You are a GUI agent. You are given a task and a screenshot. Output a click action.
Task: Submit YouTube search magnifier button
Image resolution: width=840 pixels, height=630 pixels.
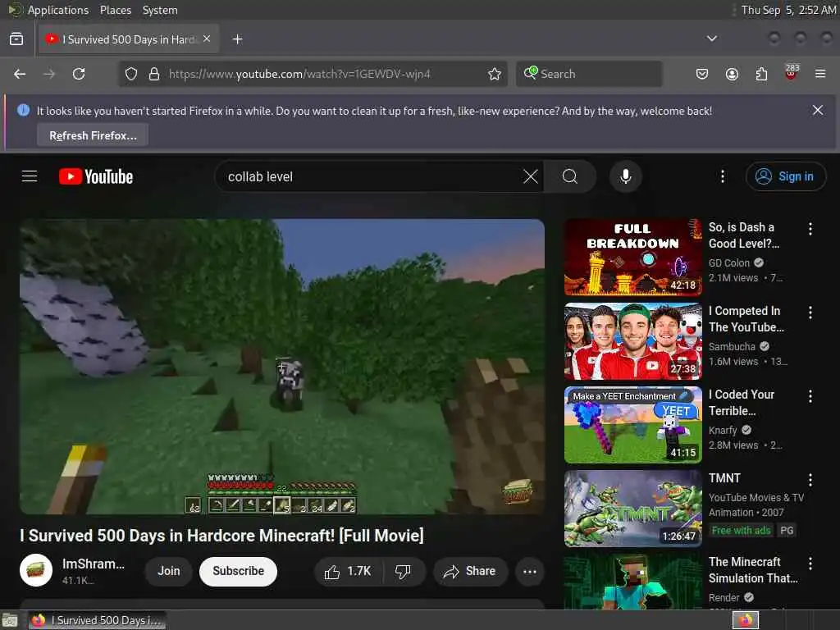coord(570,176)
